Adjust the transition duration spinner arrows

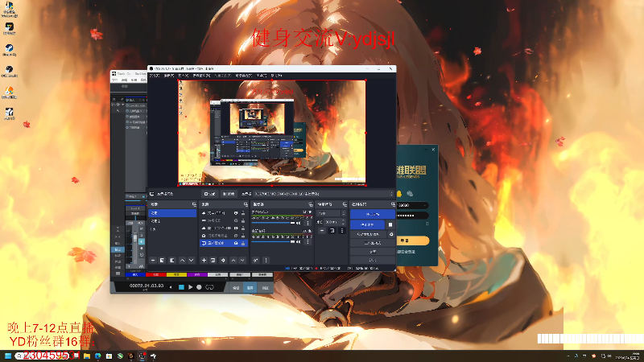pyautogui.click(x=343, y=222)
